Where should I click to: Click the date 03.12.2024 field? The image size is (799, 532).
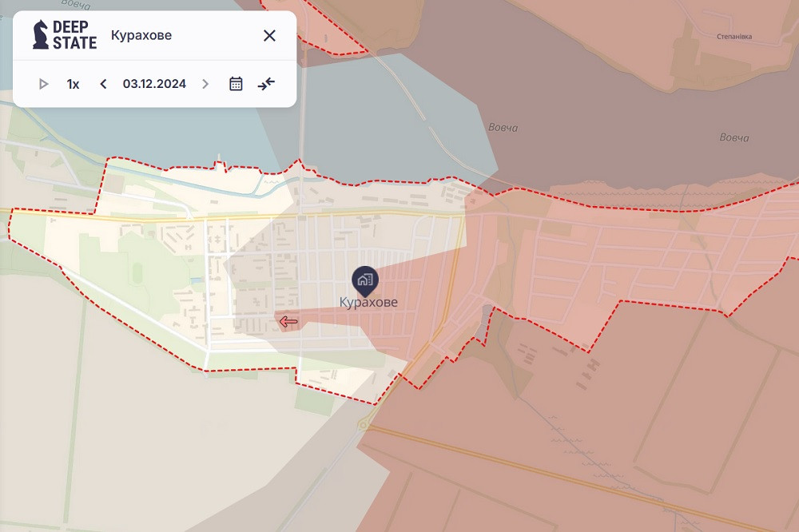[154, 84]
